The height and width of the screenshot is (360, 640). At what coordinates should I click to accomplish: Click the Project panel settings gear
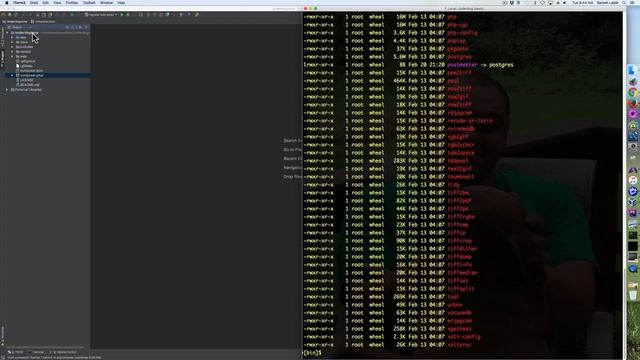80,27
